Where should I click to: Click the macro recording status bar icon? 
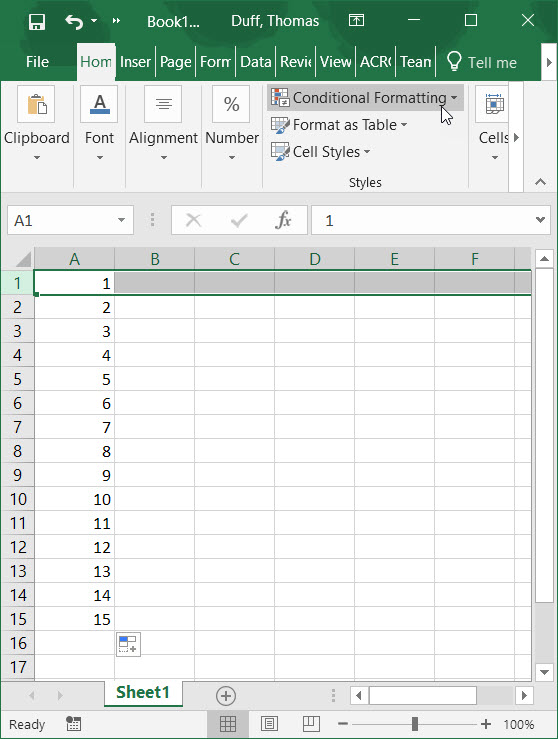pyautogui.click(x=74, y=723)
